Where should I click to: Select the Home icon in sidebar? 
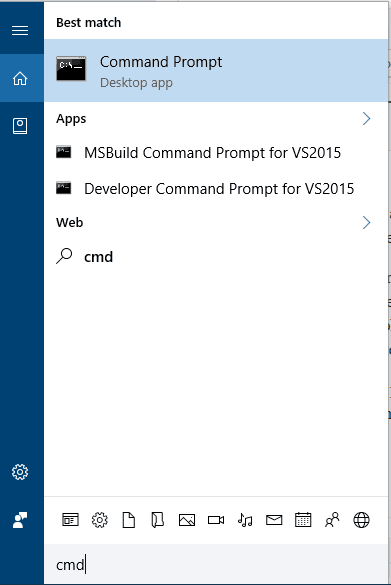tap(20, 78)
